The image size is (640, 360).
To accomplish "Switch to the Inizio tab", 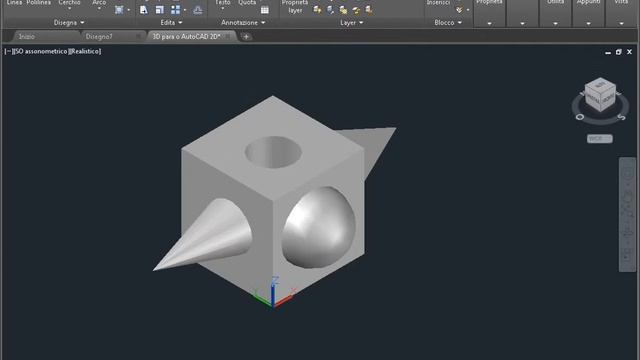I will pyautogui.click(x=27, y=37).
